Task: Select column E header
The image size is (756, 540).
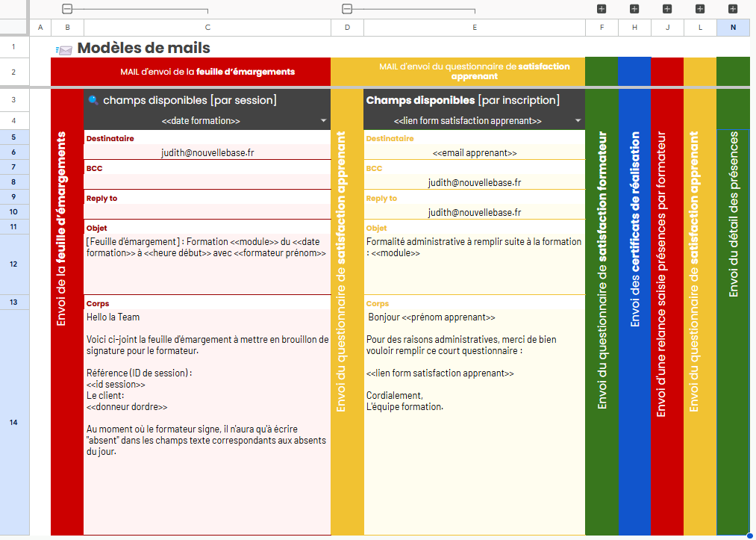Action: coord(475,28)
